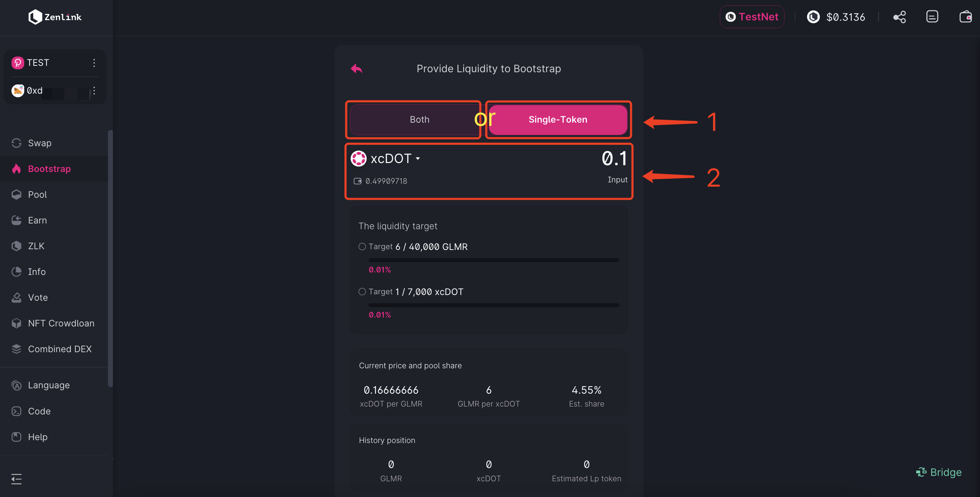Click the Zenlink logo

click(x=55, y=17)
